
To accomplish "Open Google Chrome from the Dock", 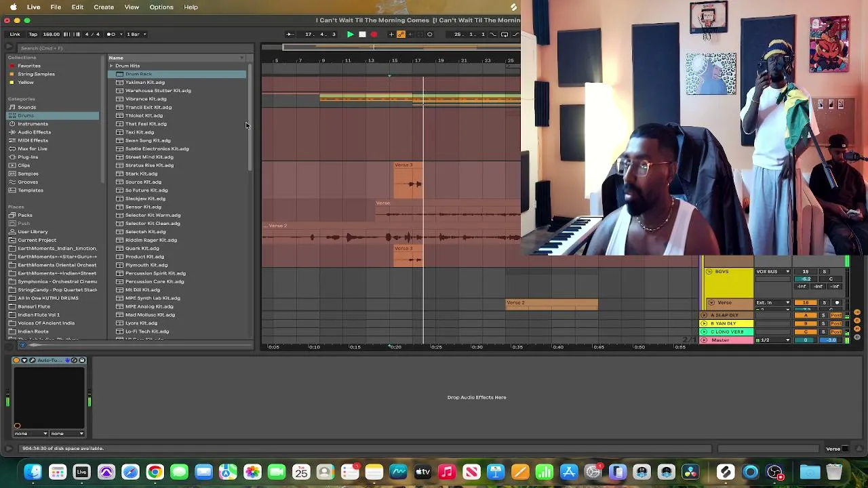I will click(x=155, y=472).
